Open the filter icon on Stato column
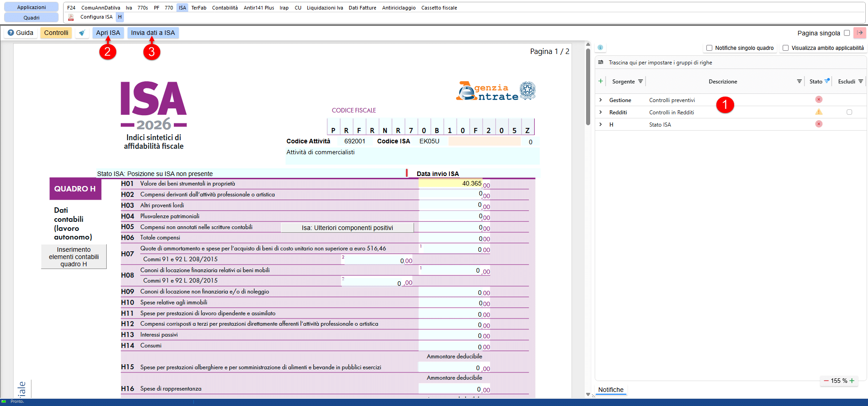Screen dimensions: 868x406 [x=827, y=81]
